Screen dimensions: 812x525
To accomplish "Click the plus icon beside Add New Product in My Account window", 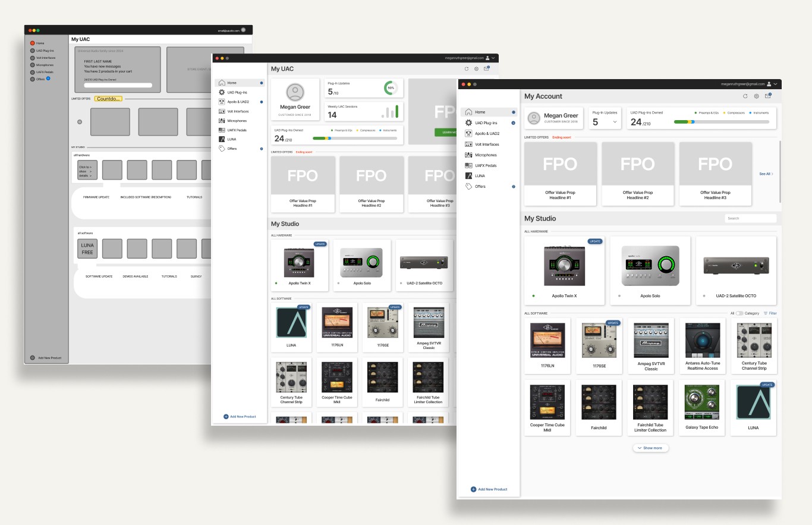I will click(474, 489).
